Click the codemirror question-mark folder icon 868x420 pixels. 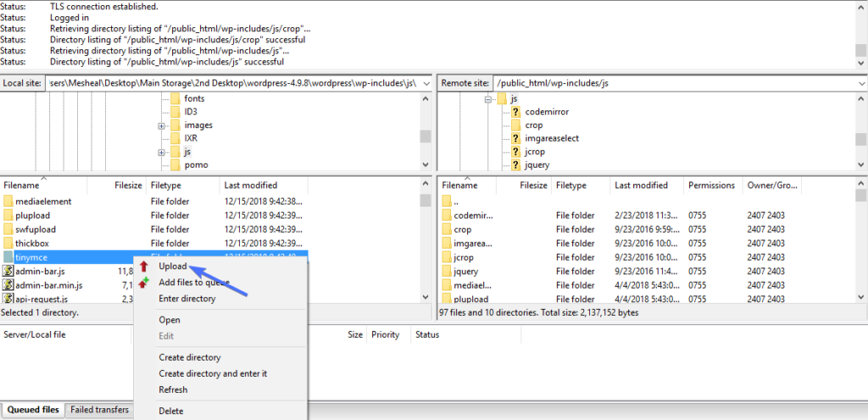coord(514,112)
